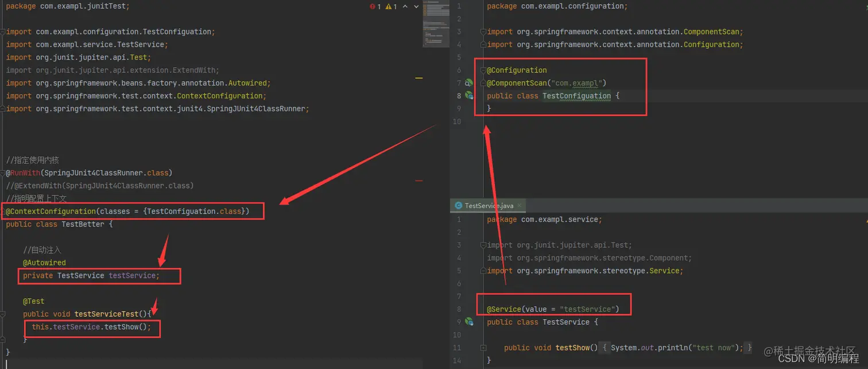Click the testServiceTest method name
Image resolution: width=868 pixels, height=369 pixels.
[106, 314]
